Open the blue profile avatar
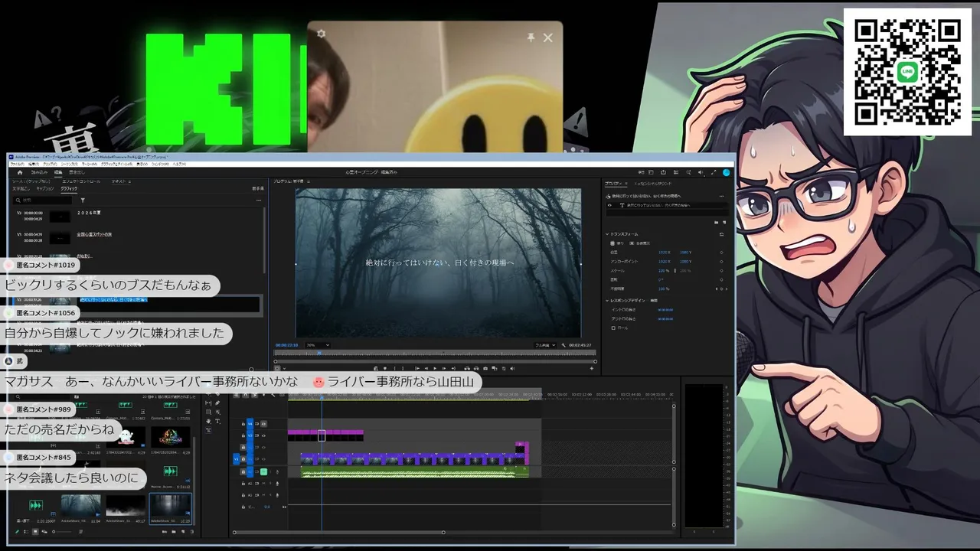Viewport: 980px width, 551px height. click(727, 172)
